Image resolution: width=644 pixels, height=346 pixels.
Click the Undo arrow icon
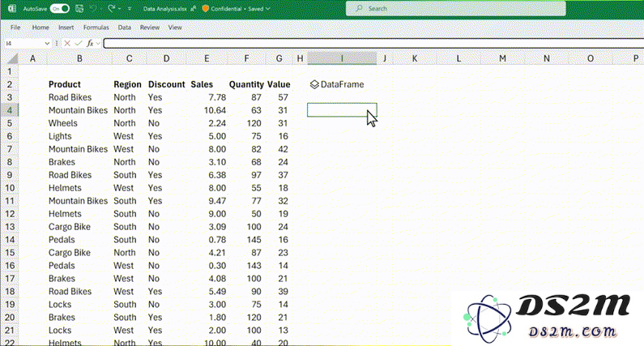(93, 9)
